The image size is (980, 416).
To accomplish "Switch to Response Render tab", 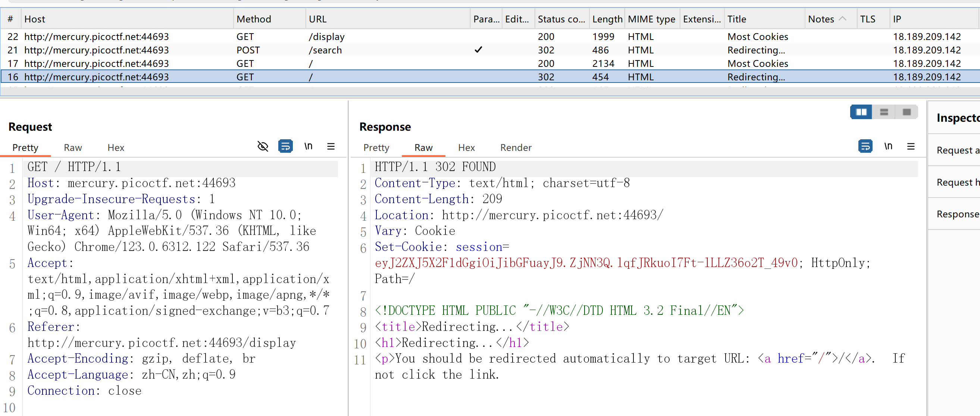I will click(516, 148).
